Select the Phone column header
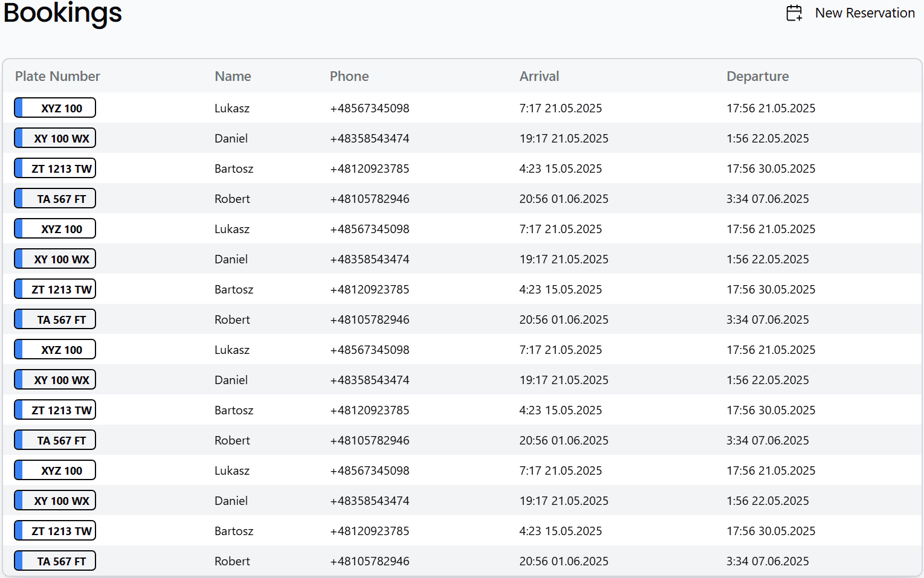The width and height of the screenshot is (924, 578). (349, 76)
